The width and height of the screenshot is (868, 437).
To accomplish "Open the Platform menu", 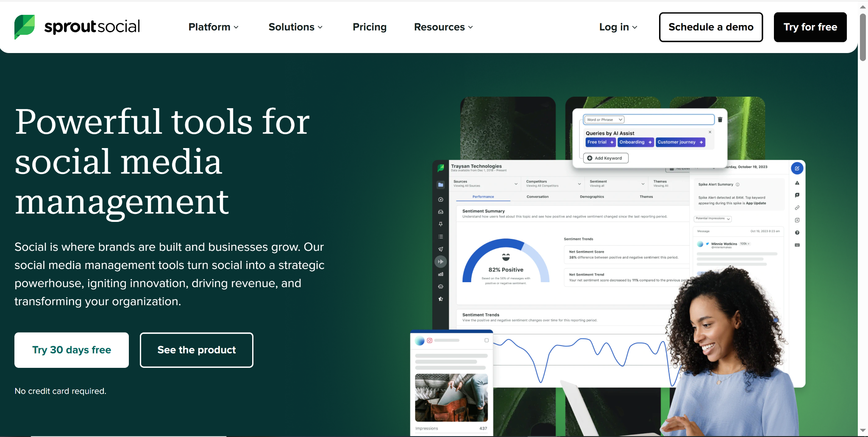I will [214, 27].
